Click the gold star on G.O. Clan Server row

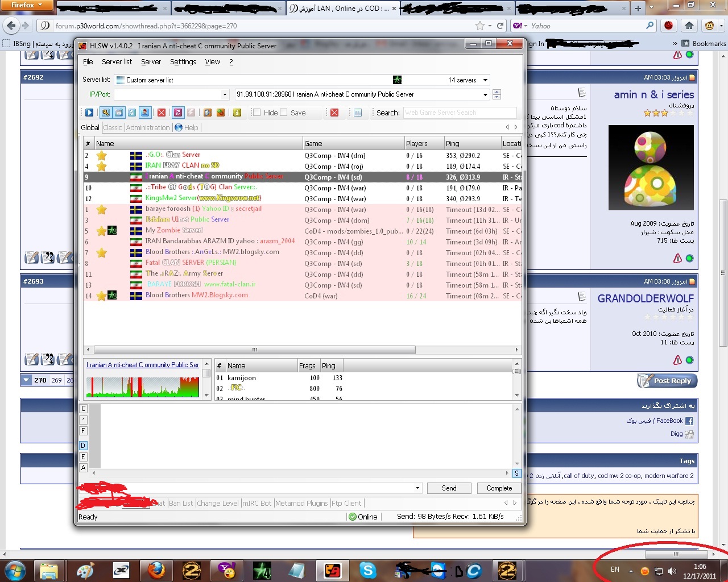tap(101, 155)
